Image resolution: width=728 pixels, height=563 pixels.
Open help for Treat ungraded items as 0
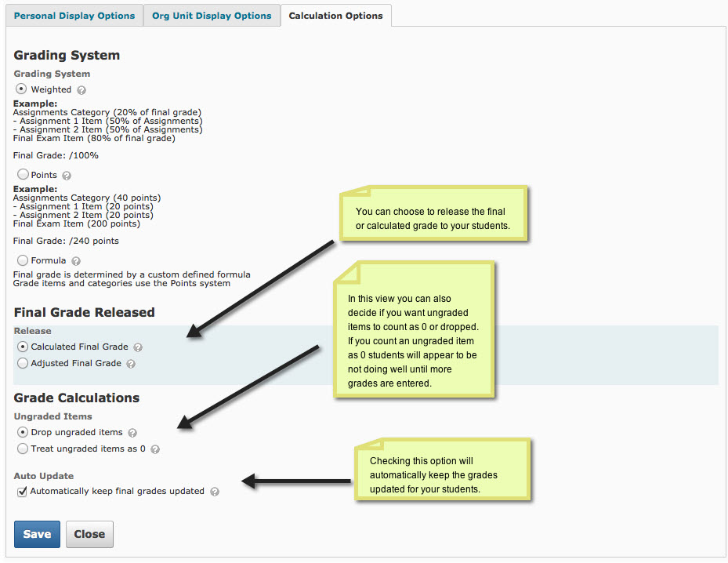click(x=154, y=449)
